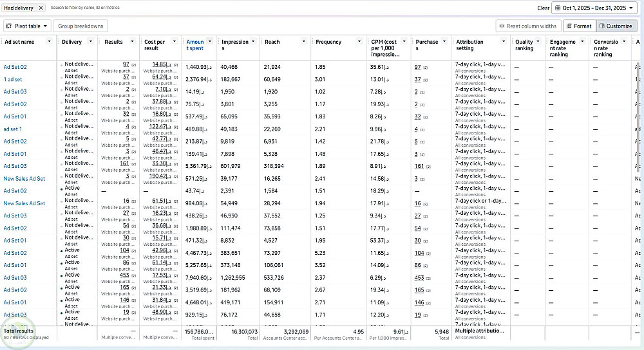Open Frequency column menu arrow
The image size is (644, 350).
click(359, 41)
